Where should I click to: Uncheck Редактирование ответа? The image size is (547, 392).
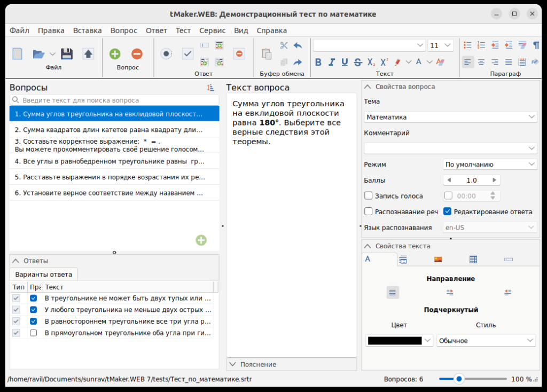(x=448, y=211)
